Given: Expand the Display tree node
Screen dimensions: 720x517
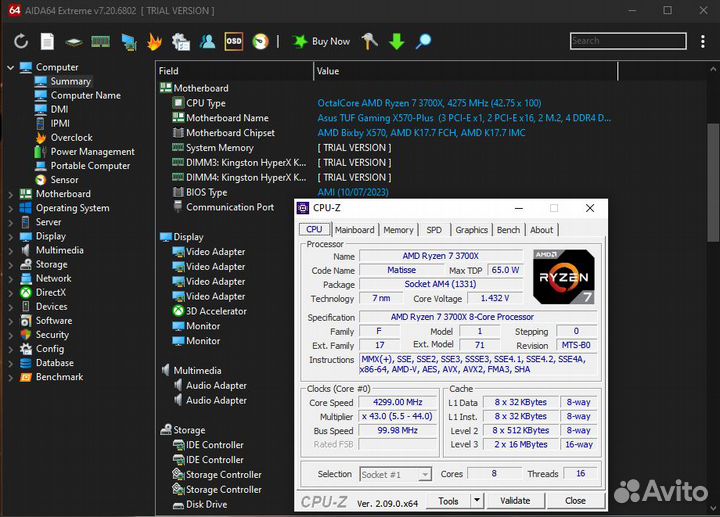Looking at the screenshot, I should pos(11,237).
